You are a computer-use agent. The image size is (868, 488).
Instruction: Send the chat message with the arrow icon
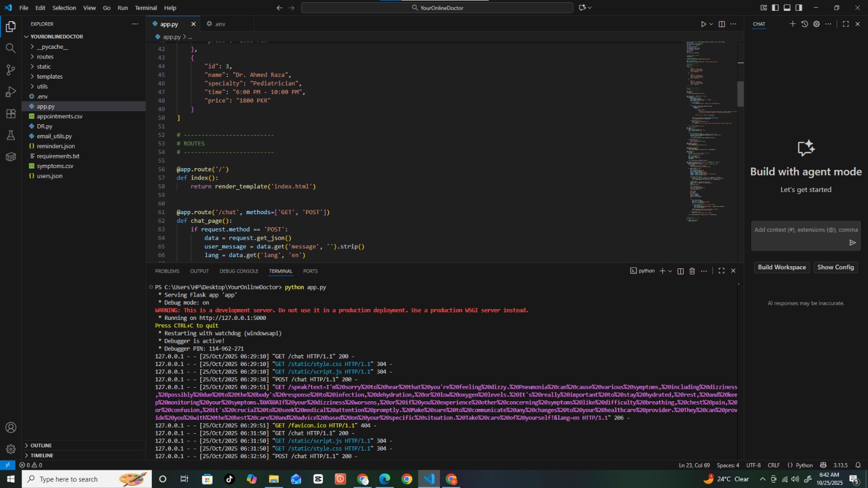coord(852,242)
